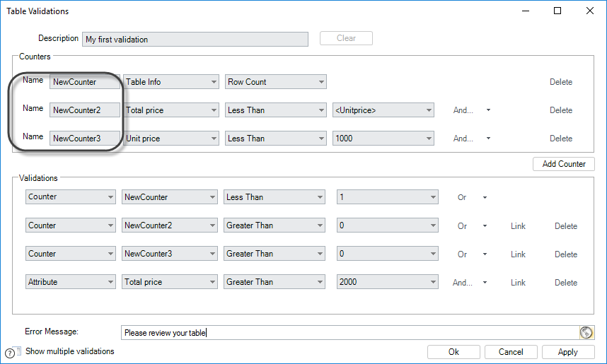The width and height of the screenshot is (607, 364).
Task: Open Less Than dropdown in NewCounter2 row
Action: pyautogui.click(x=276, y=110)
